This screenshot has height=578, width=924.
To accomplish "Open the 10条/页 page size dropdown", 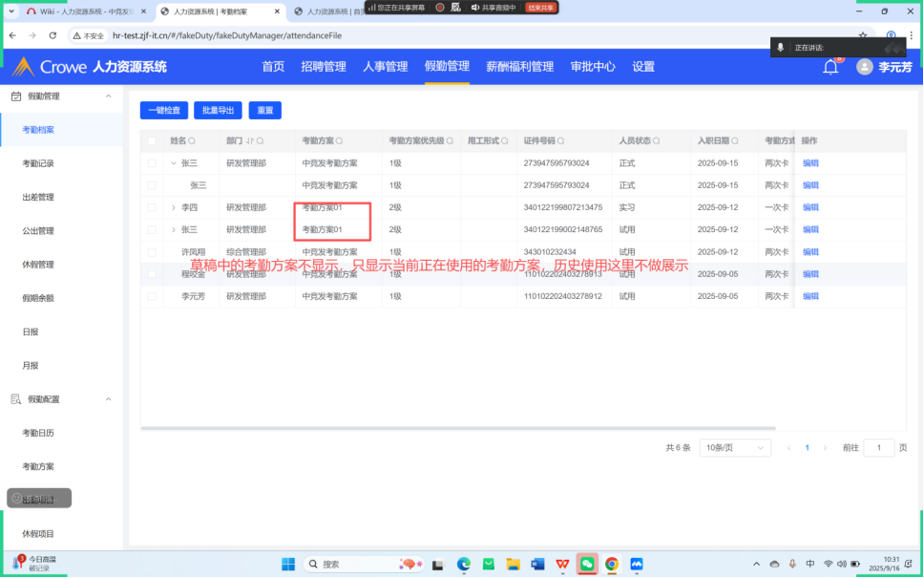I will (x=735, y=447).
